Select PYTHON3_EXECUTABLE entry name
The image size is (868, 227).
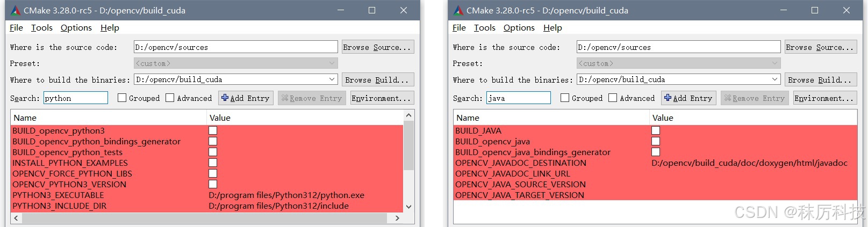click(x=58, y=195)
